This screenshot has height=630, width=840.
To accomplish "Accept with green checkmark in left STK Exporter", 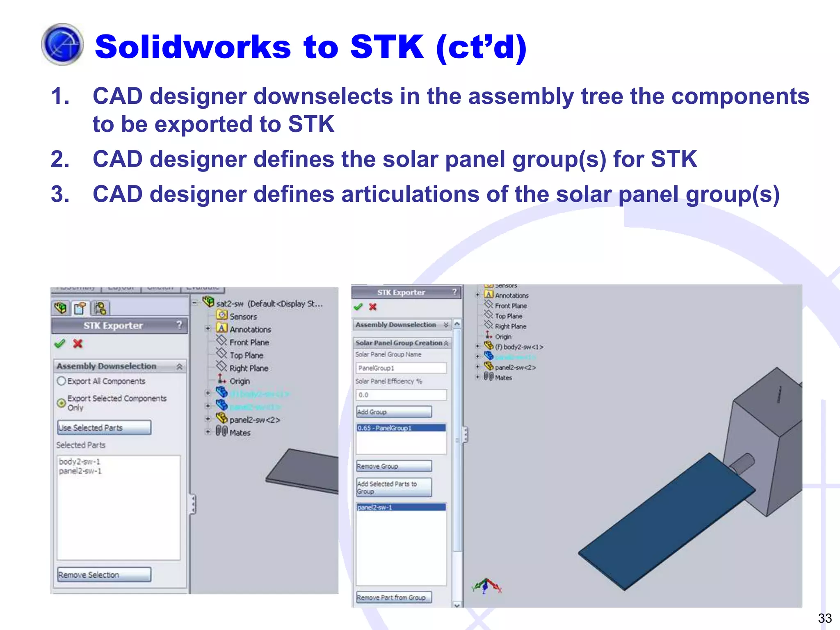I will [60, 344].
